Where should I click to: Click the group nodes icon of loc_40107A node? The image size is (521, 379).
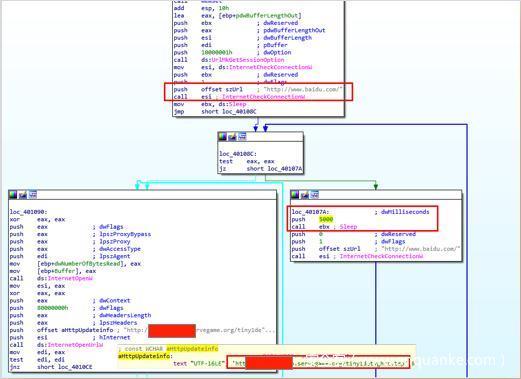pos(315,195)
